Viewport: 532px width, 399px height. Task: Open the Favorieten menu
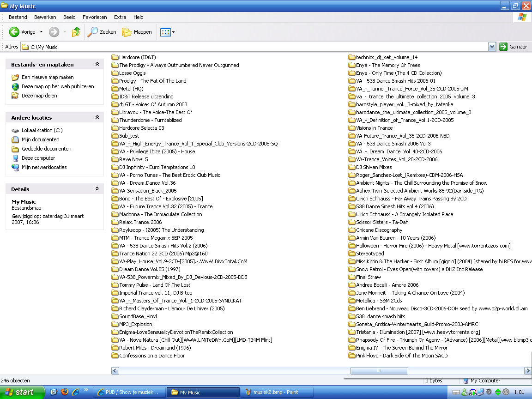click(x=95, y=17)
